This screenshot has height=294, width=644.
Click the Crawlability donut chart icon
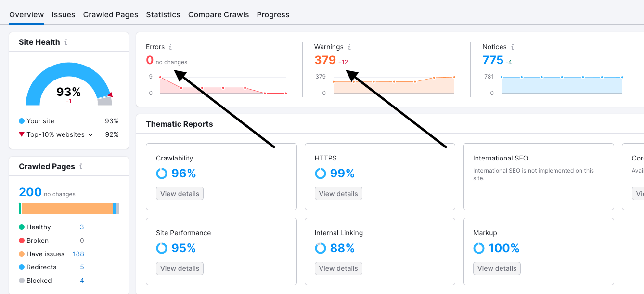tap(162, 174)
